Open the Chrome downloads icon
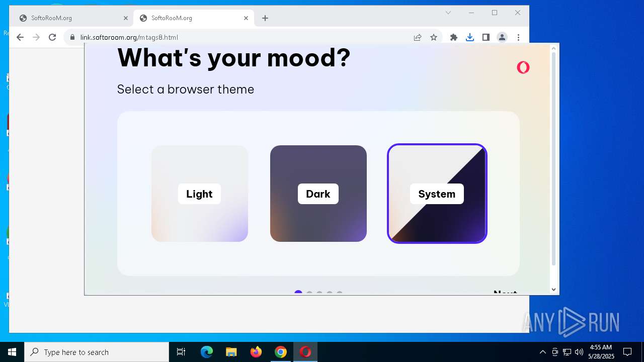 click(470, 37)
